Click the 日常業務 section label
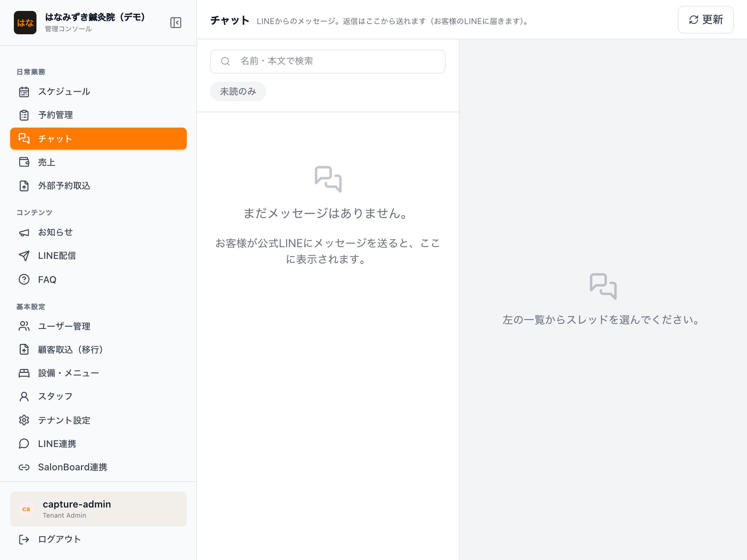 (31, 72)
